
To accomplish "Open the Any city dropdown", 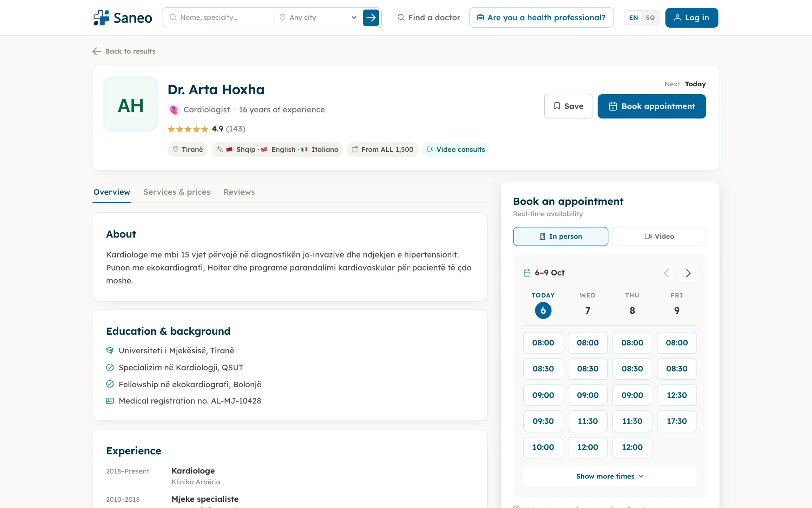I will (318, 17).
